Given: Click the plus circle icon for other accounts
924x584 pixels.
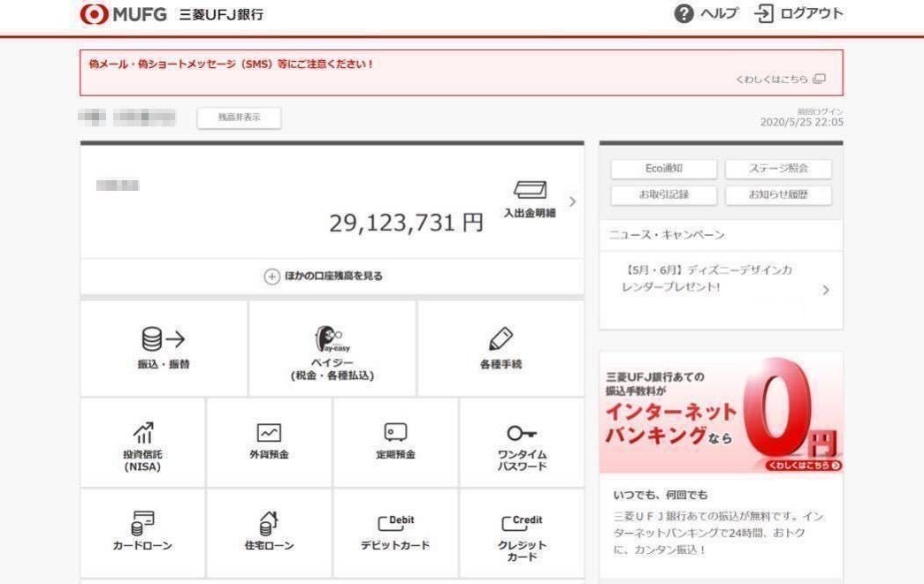Looking at the screenshot, I should [271, 277].
